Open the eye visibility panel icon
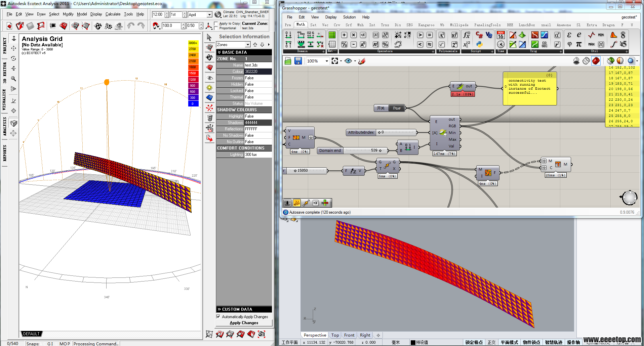Screen dimensions: 644x346 pyautogui.click(x=209, y=78)
